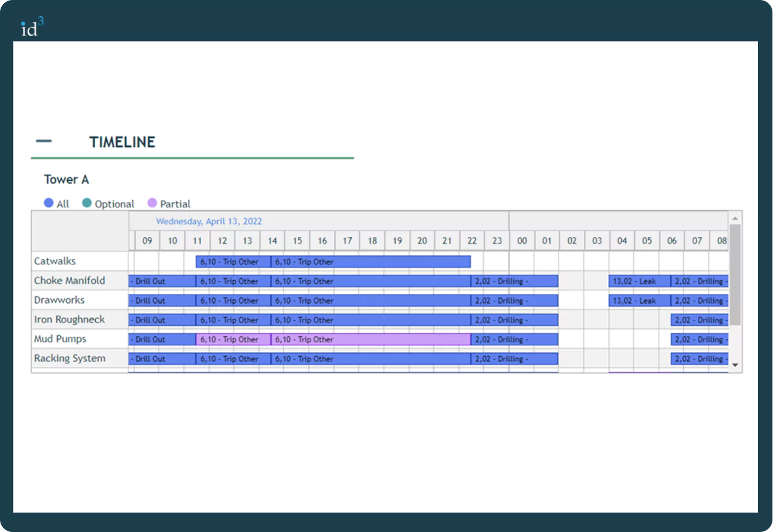Click Mud Pumps first purple 6,10 - Trip Other bar
The width and height of the screenshot is (773, 532).
tap(233, 339)
